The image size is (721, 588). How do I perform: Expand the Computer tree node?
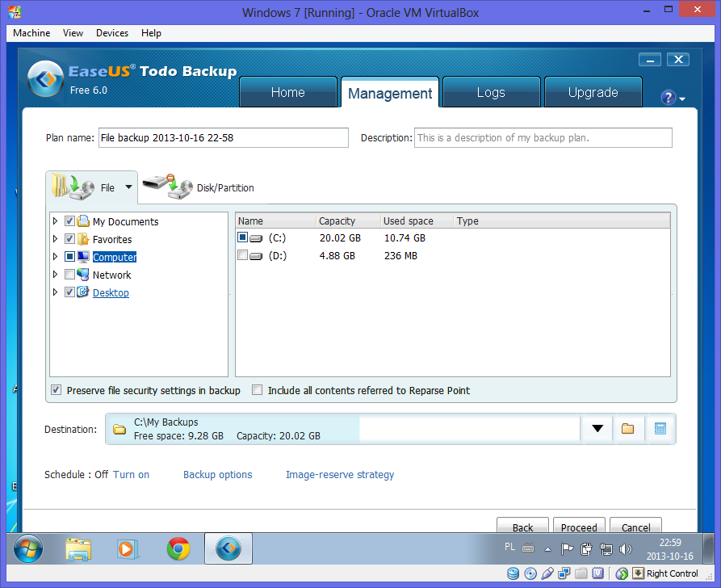(x=55, y=256)
